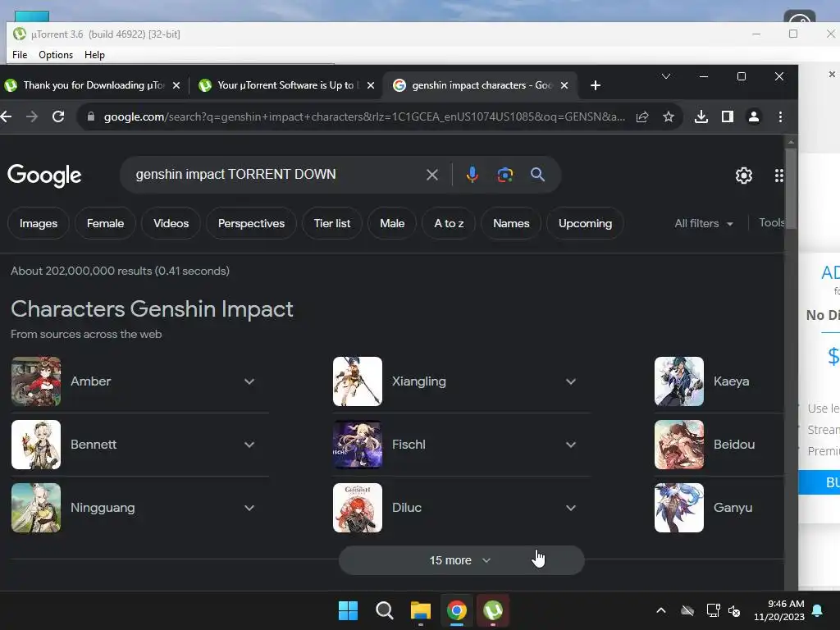Reload the Google search page
The width and height of the screenshot is (840, 630).
[x=58, y=116]
